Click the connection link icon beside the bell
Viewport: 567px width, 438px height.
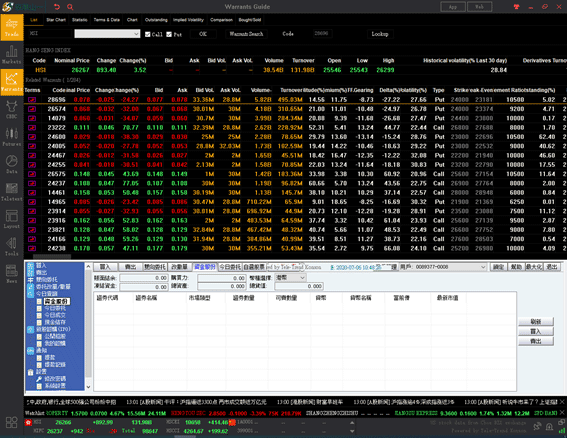point(537,427)
